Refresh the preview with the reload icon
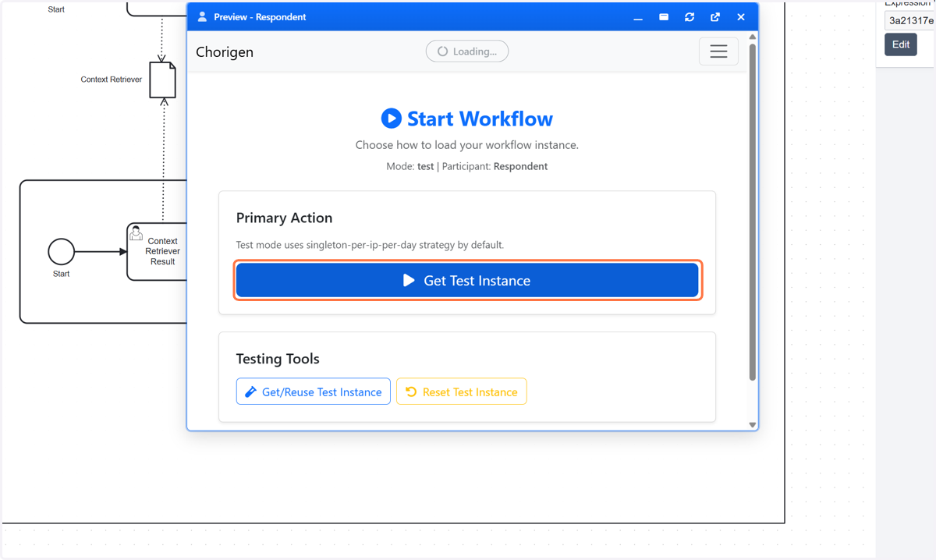Image resolution: width=936 pixels, height=560 pixels. pyautogui.click(x=690, y=17)
